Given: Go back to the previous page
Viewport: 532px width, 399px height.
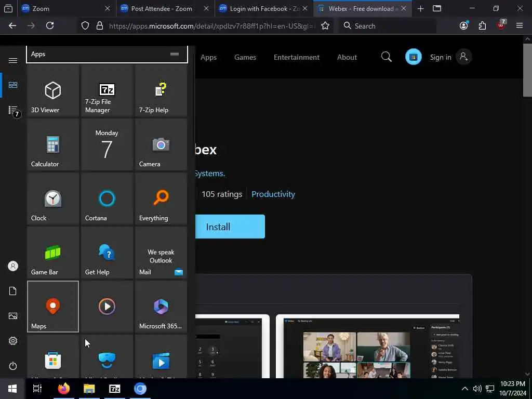Looking at the screenshot, I should (12, 25).
